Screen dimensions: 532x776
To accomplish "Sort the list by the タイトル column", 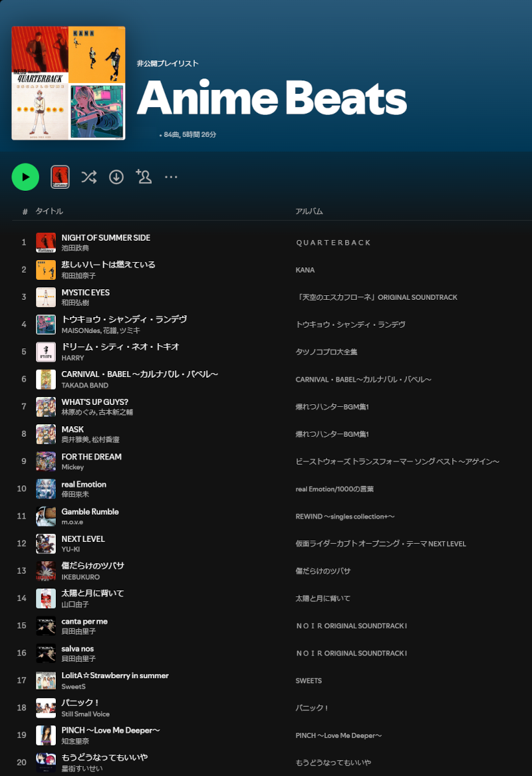I will pyautogui.click(x=49, y=211).
